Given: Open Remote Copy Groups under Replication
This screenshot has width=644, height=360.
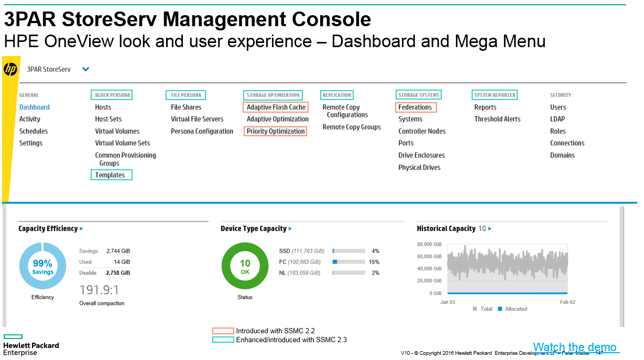Looking at the screenshot, I should coord(352,127).
